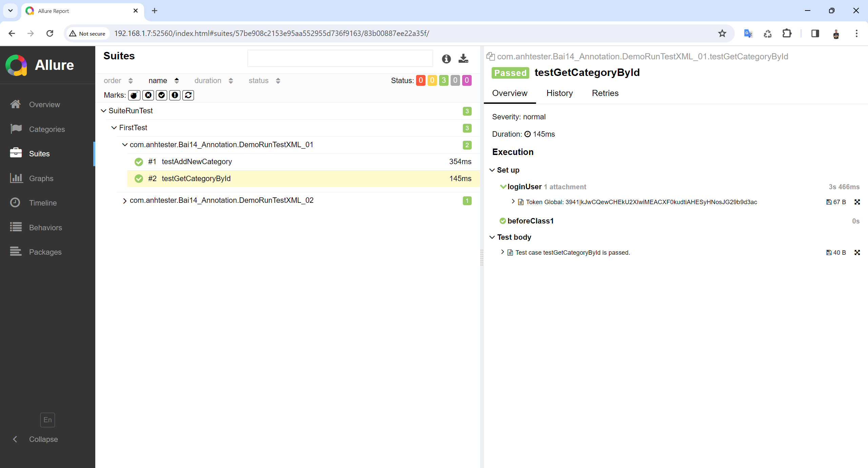Open the browser extensions puzzle icon
The height and width of the screenshot is (468, 868).
coord(787,33)
